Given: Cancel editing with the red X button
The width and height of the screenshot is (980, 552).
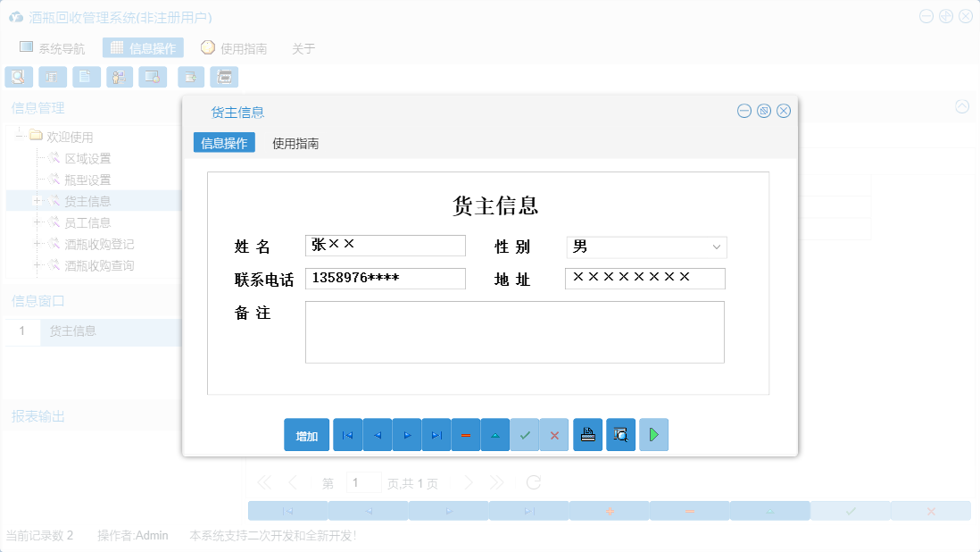Looking at the screenshot, I should coord(554,435).
